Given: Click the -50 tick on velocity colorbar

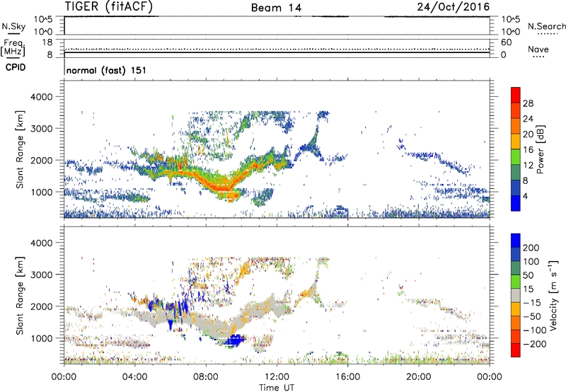Looking at the screenshot, I should click(533, 316).
